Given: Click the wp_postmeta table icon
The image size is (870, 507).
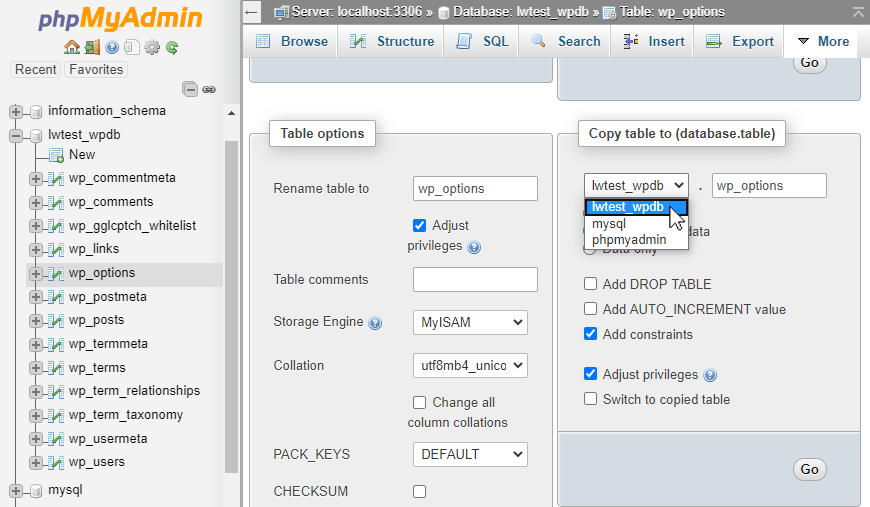Looking at the screenshot, I should coord(55,297).
